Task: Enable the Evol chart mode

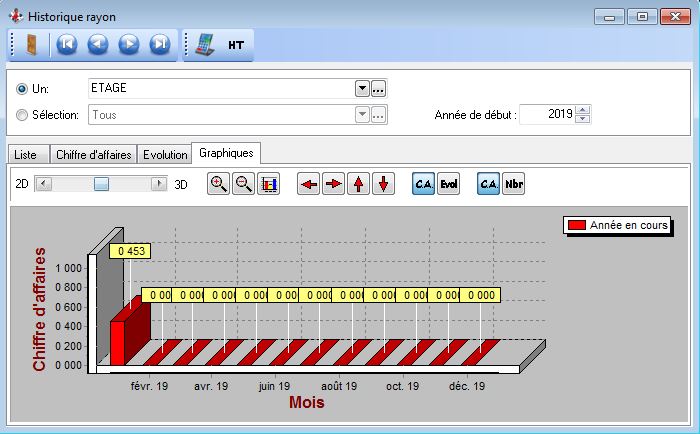Action: coord(448,184)
